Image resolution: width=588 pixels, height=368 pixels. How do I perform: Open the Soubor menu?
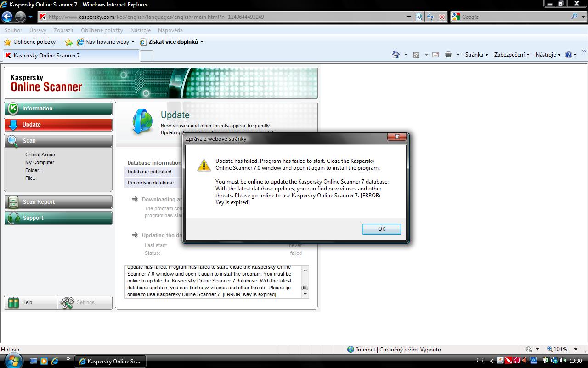click(x=13, y=30)
